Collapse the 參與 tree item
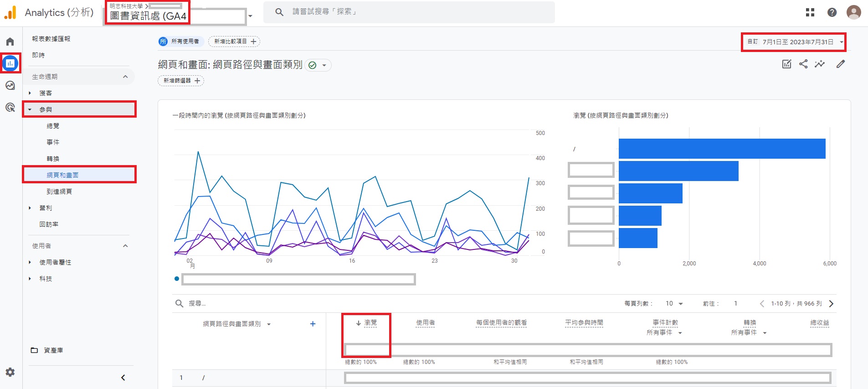This screenshot has width=868, height=389. click(x=30, y=109)
